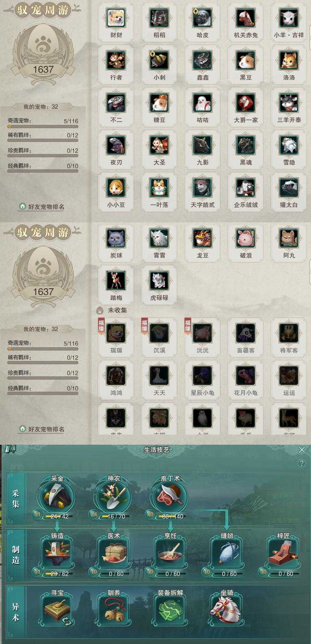The height and width of the screenshot is (644, 311).
Task: Select the uncollected 瑞瑞 pet thumbnail
Action: click(116, 334)
